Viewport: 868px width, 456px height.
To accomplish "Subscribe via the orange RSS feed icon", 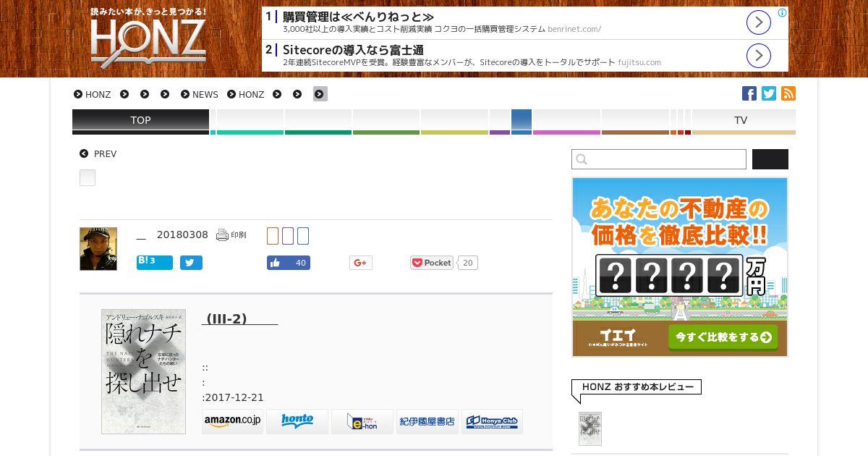I will click(788, 93).
